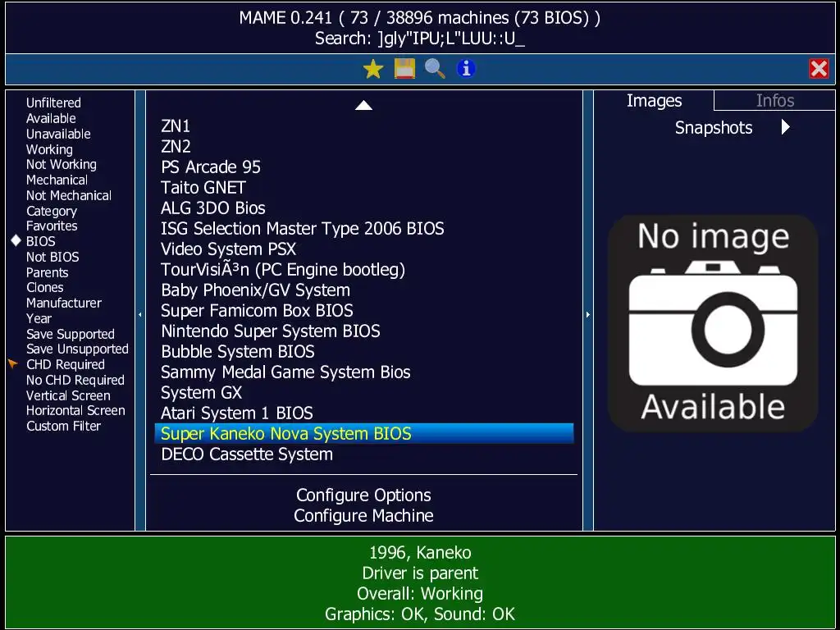Image resolution: width=840 pixels, height=630 pixels.
Task: Close MAME with the red X button
Action: click(819, 69)
